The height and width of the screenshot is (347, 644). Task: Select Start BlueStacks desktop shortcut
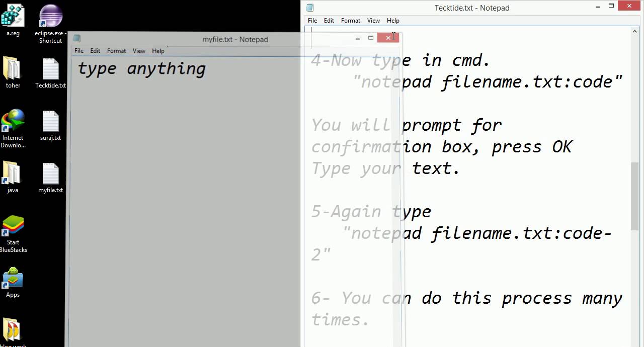pyautogui.click(x=13, y=234)
